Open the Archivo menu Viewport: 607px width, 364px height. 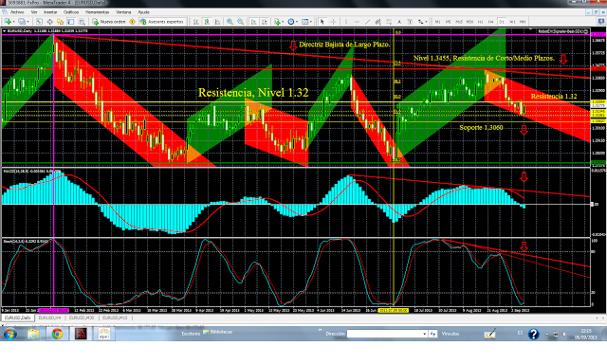17,12
